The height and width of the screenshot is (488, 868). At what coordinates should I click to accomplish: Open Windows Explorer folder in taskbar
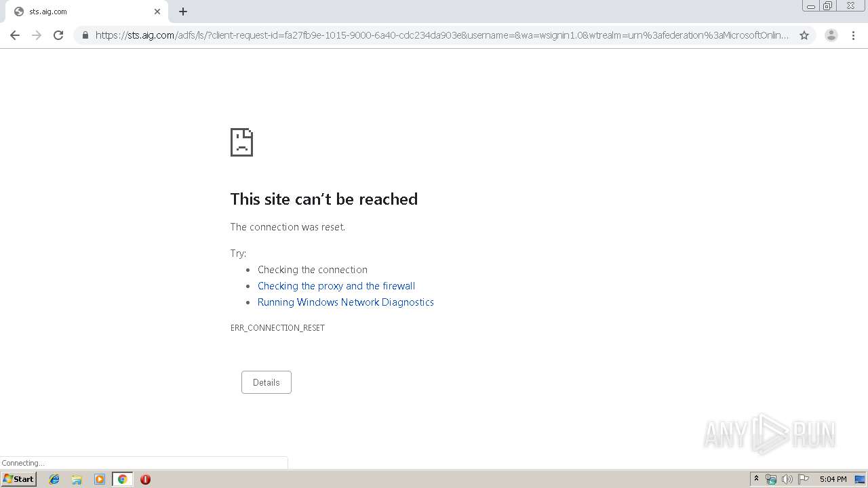coord(77,479)
